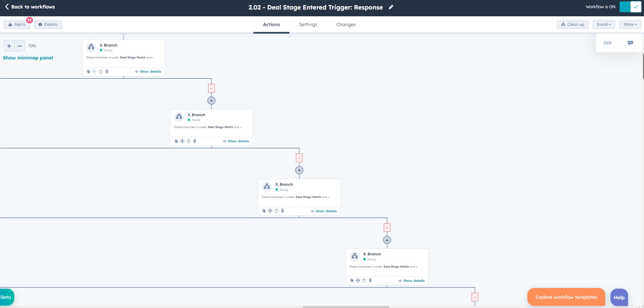Click the grid panel icon in the top-right toolbar
The height and width of the screenshot is (308, 644).
click(607, 43)
